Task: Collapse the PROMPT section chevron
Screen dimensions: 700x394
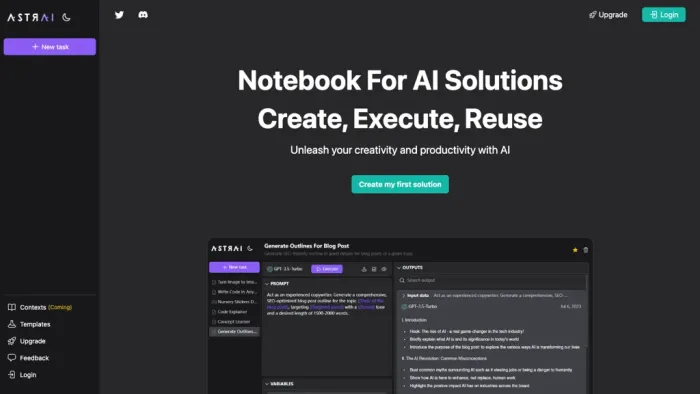Action: pos(267,284)
